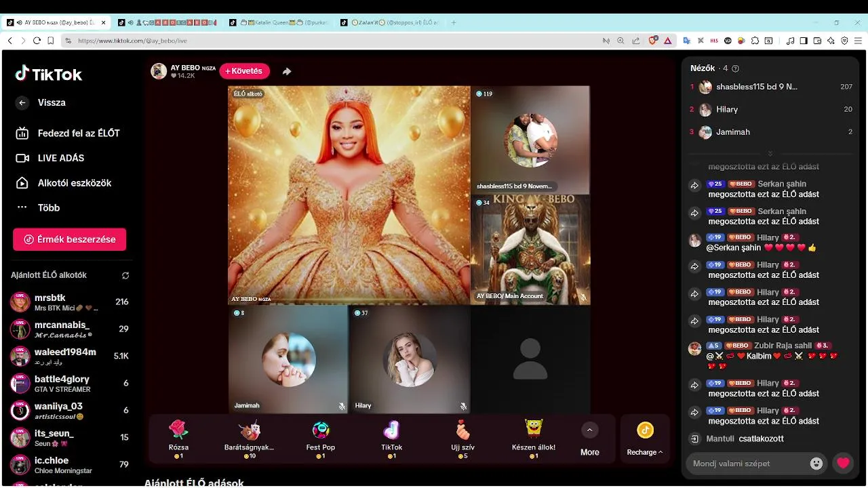Image resolution: width=868 pixels, height=488 pixels.
Task: Open viewer Hilary in Nézők ranking
Action: pos(771,109)
